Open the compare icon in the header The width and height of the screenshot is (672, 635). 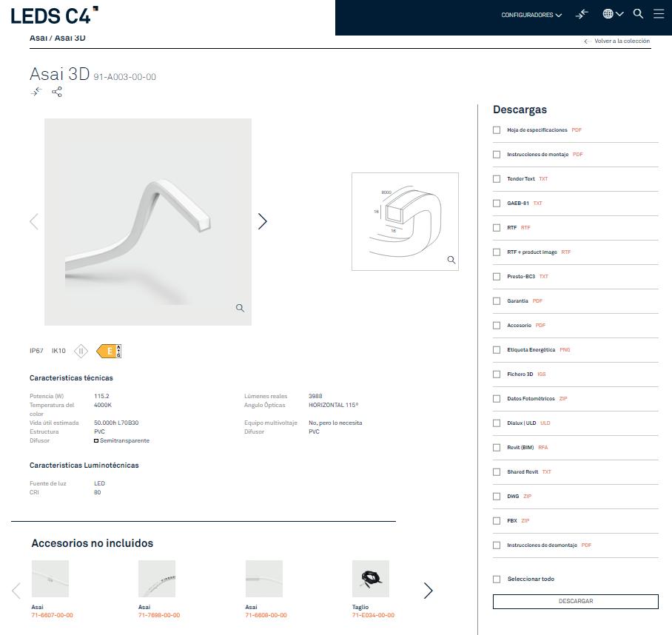point(582,14)
